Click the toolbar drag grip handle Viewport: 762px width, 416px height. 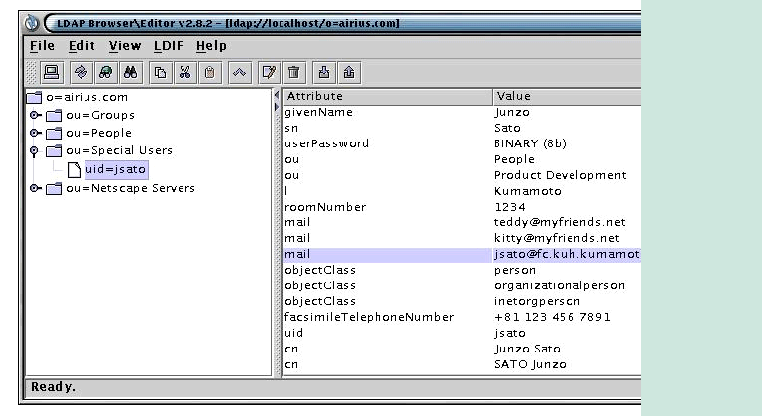click(x=31, y=73)
